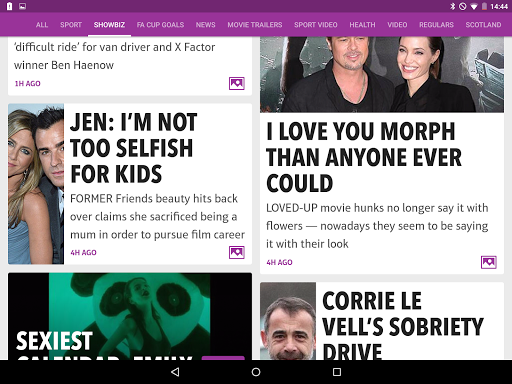Tap the Wi-Fi signal status icon
This screenshot has width=512, height=384.
[474, 6]
